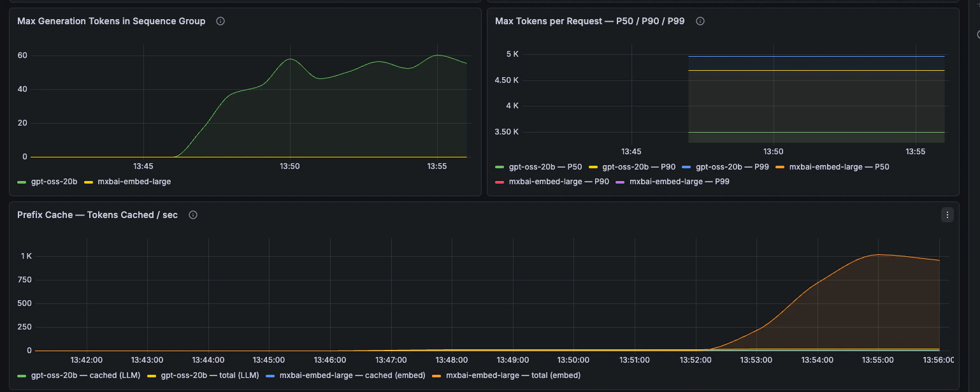Screen dimensions: 980x392
Task: Click 13:47:00 time label in Prefix Cache chart
Action: pyautogui.click(x=391, y=360)
